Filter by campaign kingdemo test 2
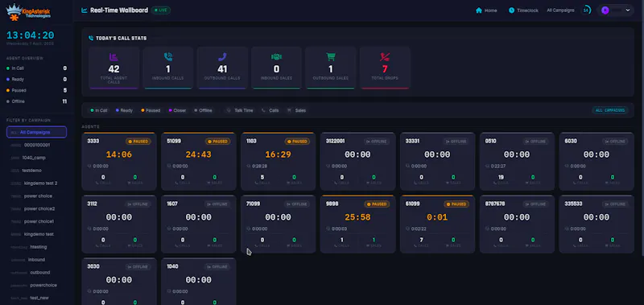Screen dimensions: 644x305 coord(36,183)
